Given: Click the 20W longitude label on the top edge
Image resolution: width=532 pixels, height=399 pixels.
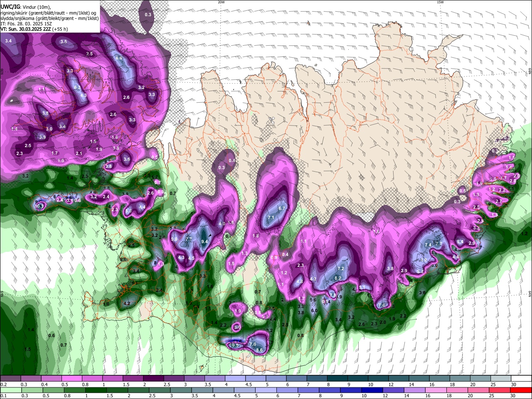Looking at the screenshot, I should (x=221, y=2).
